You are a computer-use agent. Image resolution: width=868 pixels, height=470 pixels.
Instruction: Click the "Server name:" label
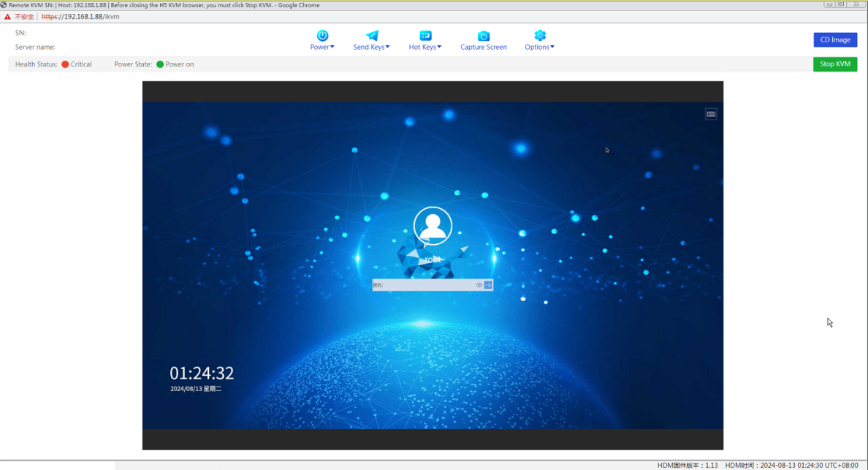[35, 47]
